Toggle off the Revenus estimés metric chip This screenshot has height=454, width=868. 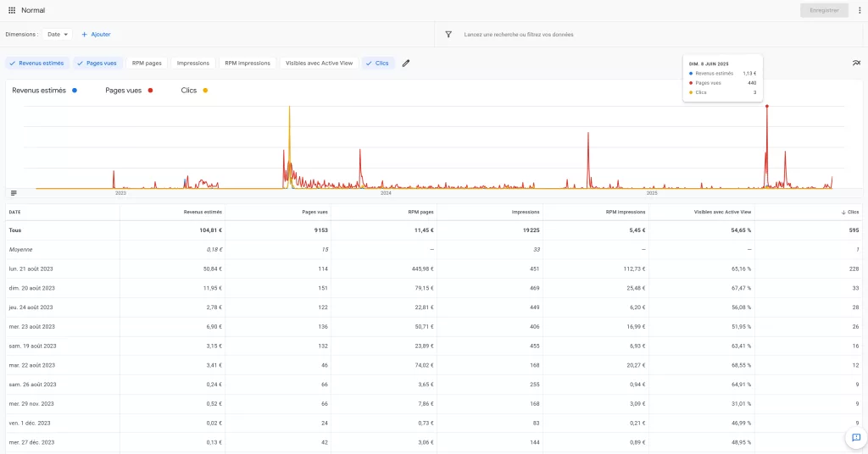[x=36, y=63]
